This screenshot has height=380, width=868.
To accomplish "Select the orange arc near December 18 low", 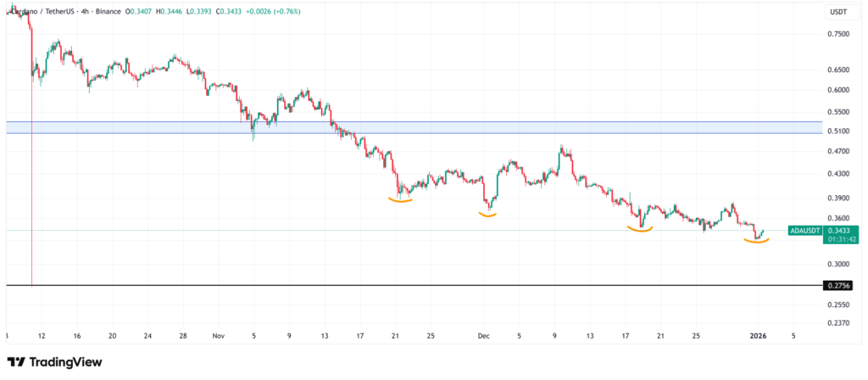I will (640, 229).
